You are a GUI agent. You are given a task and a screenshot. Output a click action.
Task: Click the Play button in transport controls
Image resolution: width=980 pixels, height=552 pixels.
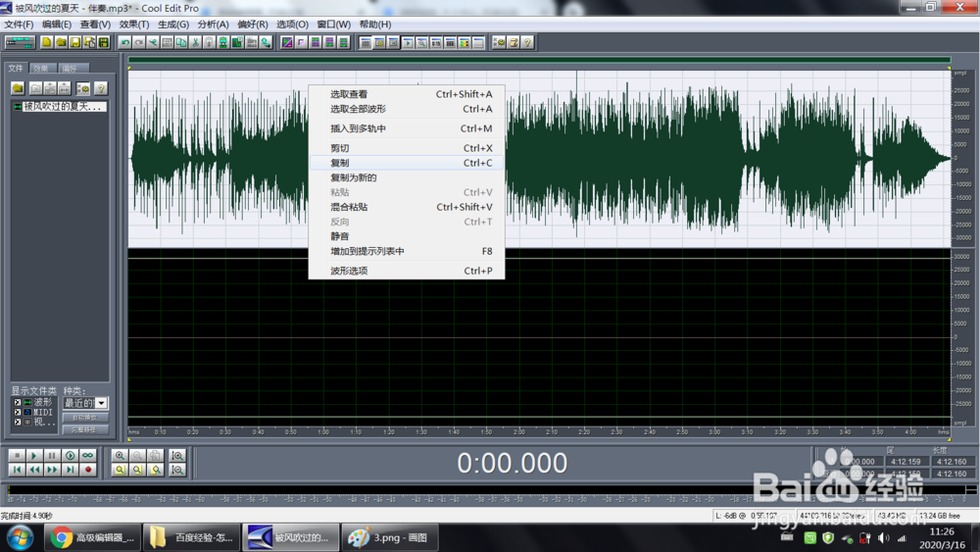tap(34, 456)
